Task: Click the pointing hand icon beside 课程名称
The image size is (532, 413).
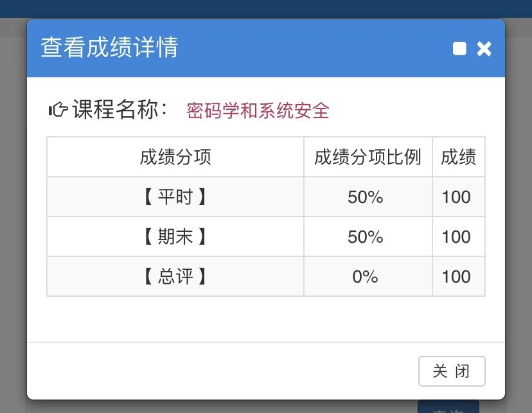Action: pyautogui.click(x=58, y=110)
